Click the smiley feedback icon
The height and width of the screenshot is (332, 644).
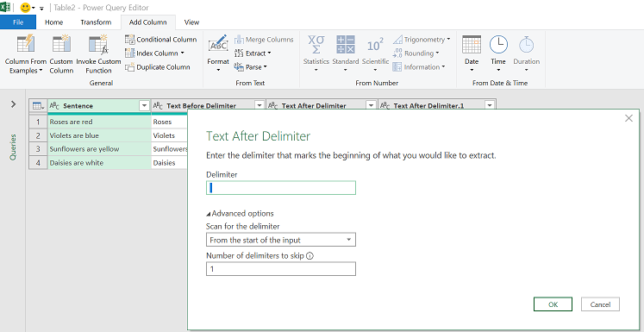coord(25,8)
